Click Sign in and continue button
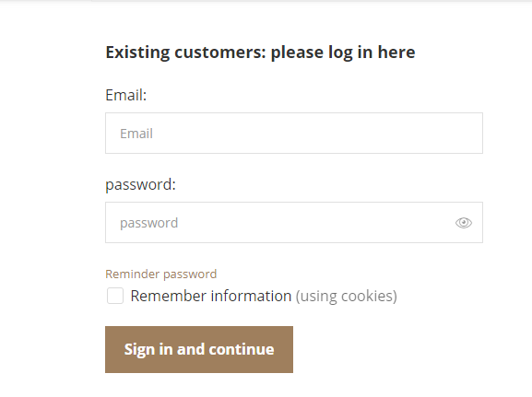 [199, 349]
